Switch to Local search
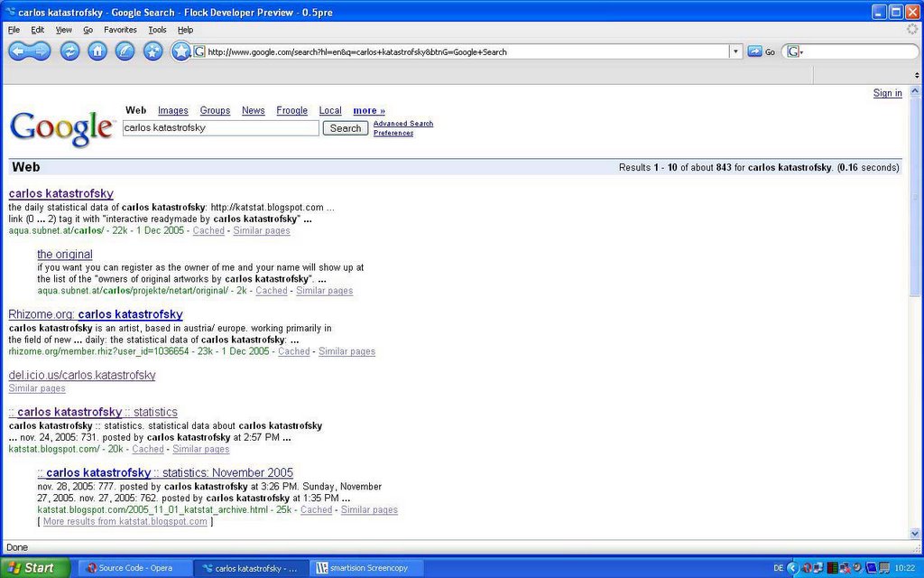This screenshot has width=924, height=578. (x=330, y=110)
